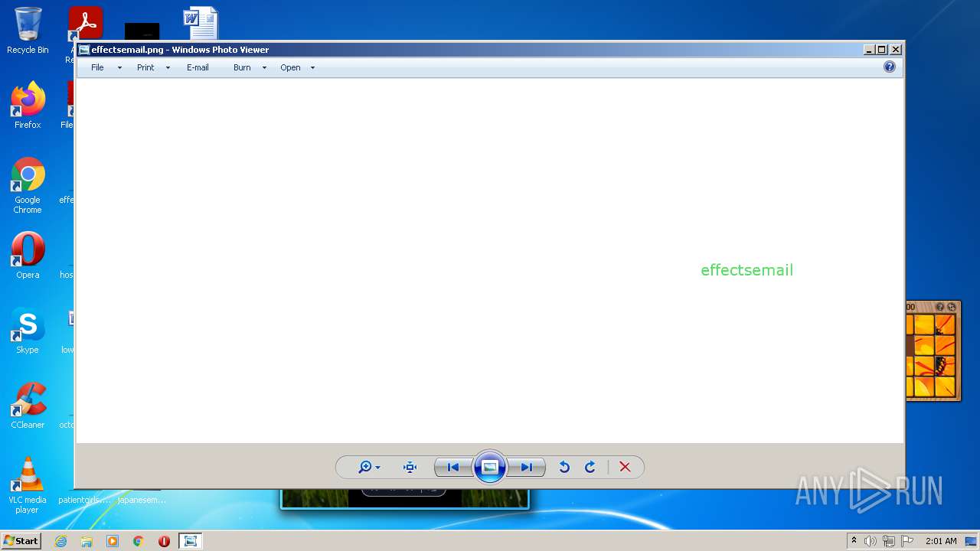Open Photo Viewer help icon
Screen dimensions: 980x551
pyautogui.click(x=889, y=67)
